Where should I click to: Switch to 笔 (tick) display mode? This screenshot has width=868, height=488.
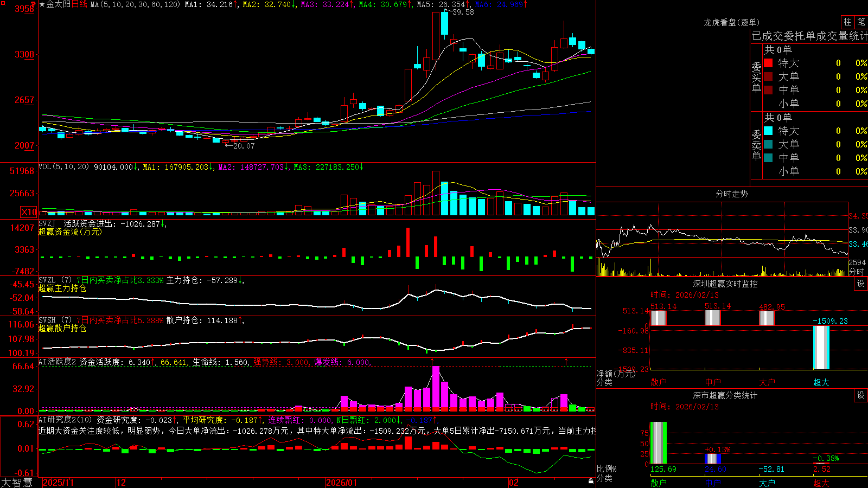coord(861,22)
